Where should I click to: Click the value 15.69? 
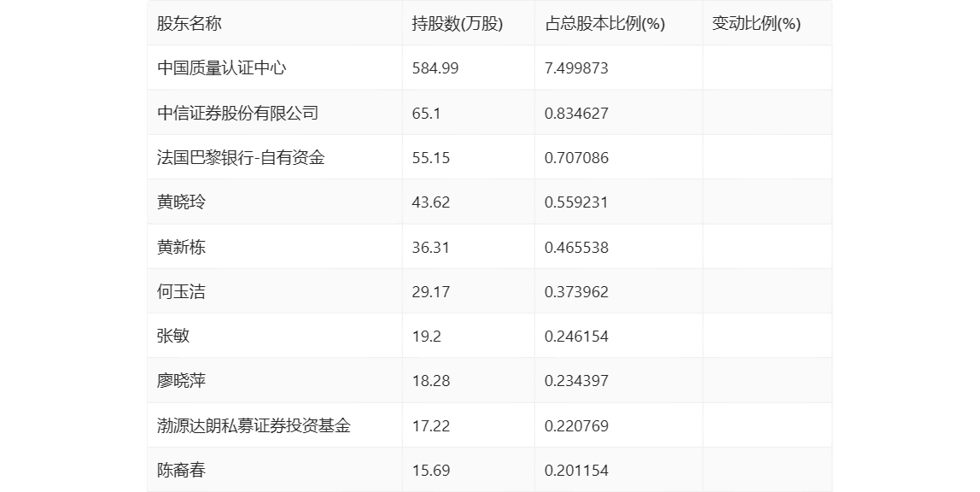click(x=430, y=470)
